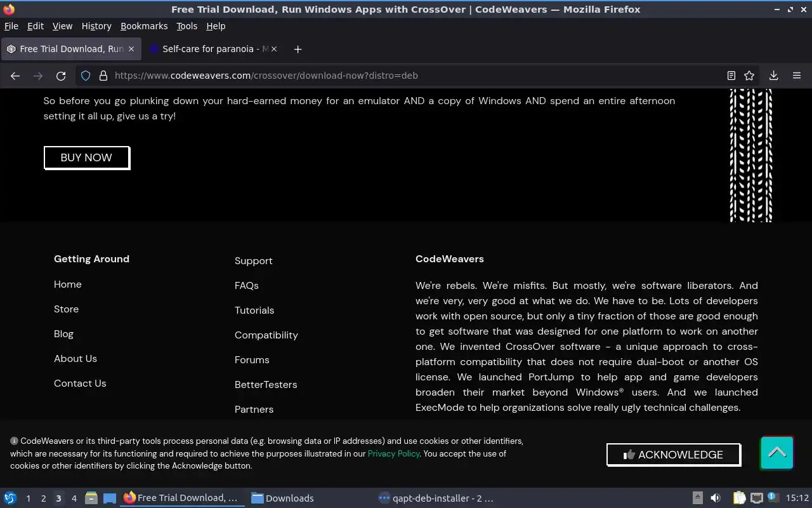The height and width of the screenshot is (508, 812).
Task: Open the clipboard manager tray icon
Action: point(739,498)
